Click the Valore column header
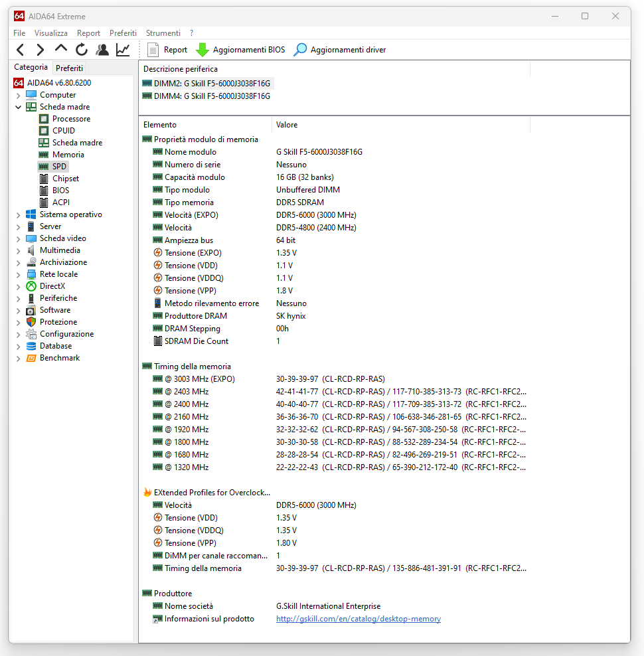The height and width of the screenshot is (656, 644). pos(401,125)
